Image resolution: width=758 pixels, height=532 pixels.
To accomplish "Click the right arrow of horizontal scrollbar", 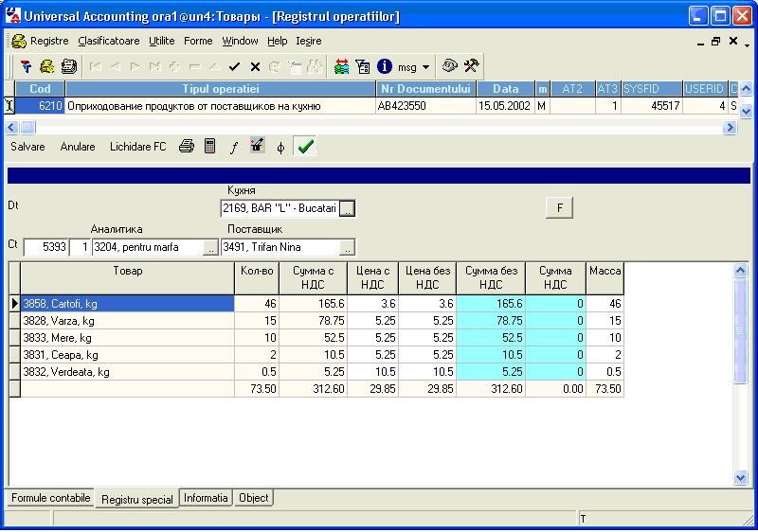I will click(730, 128).
